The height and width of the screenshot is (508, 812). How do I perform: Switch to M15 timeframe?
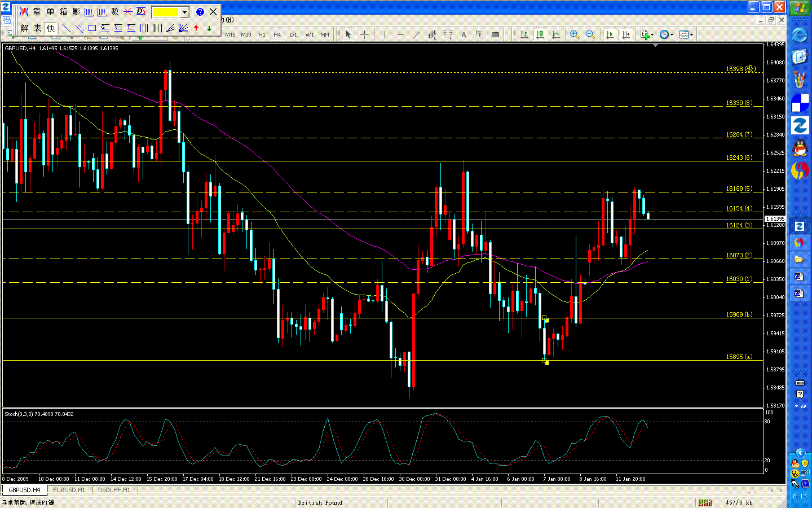coord(230,35)
